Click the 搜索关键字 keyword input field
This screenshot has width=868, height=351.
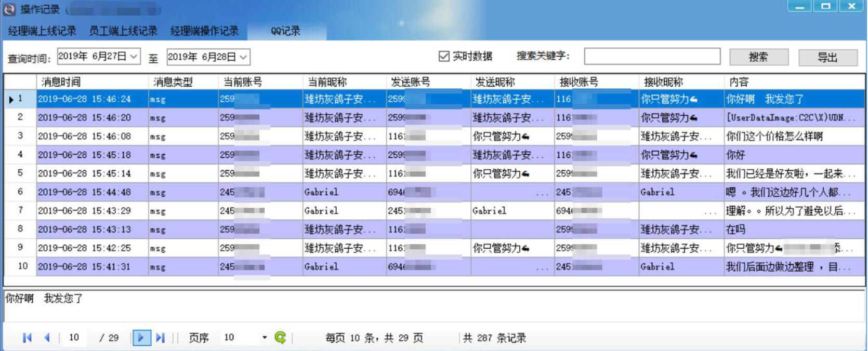click(x=652, y=56)
